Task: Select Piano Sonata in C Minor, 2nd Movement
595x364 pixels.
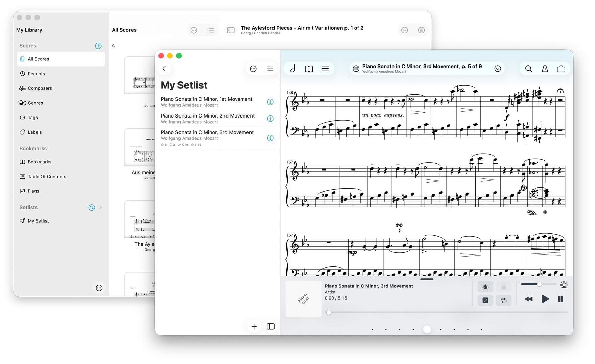Action: (x=217, y=119)
